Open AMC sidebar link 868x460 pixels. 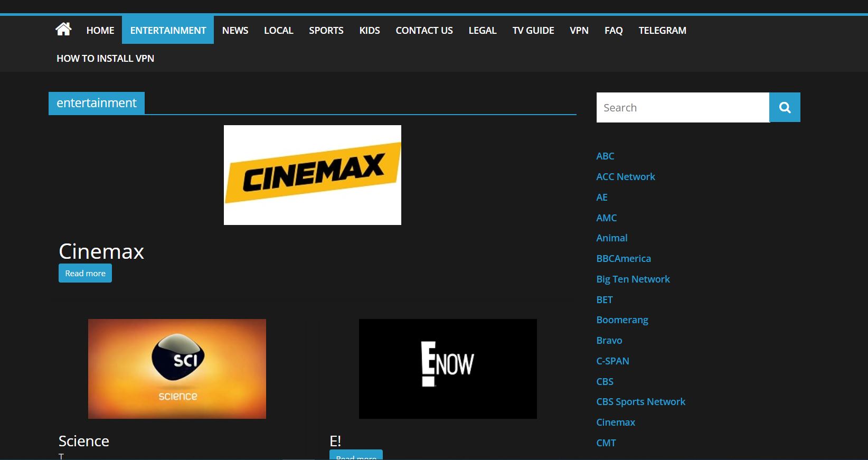click(606, 218)
